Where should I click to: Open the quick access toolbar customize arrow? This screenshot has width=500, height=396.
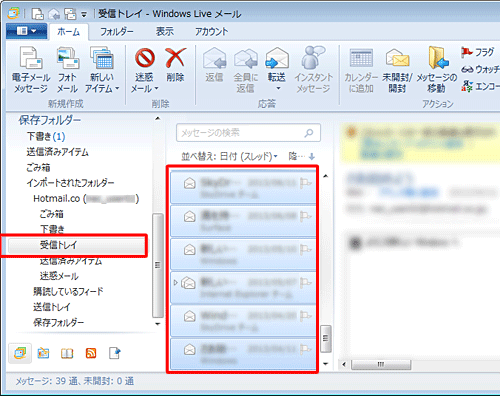[84, 15]
